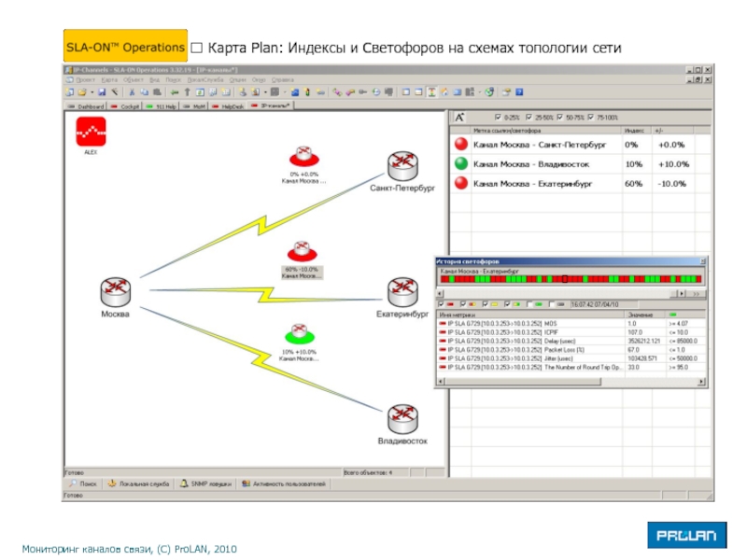The width and height of the screenshot is (747, 560).
Task: Close the История светофоров window
Action: click(x=703, y=261)
